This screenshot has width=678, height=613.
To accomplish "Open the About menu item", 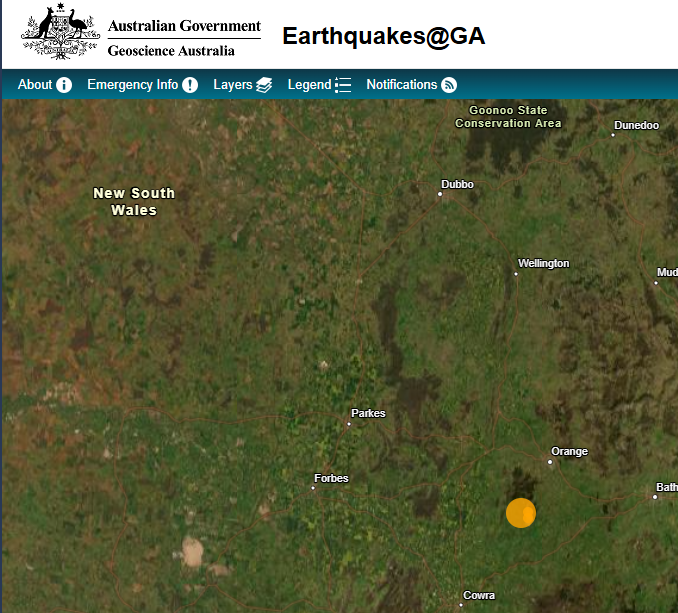I will pos(35,85).
